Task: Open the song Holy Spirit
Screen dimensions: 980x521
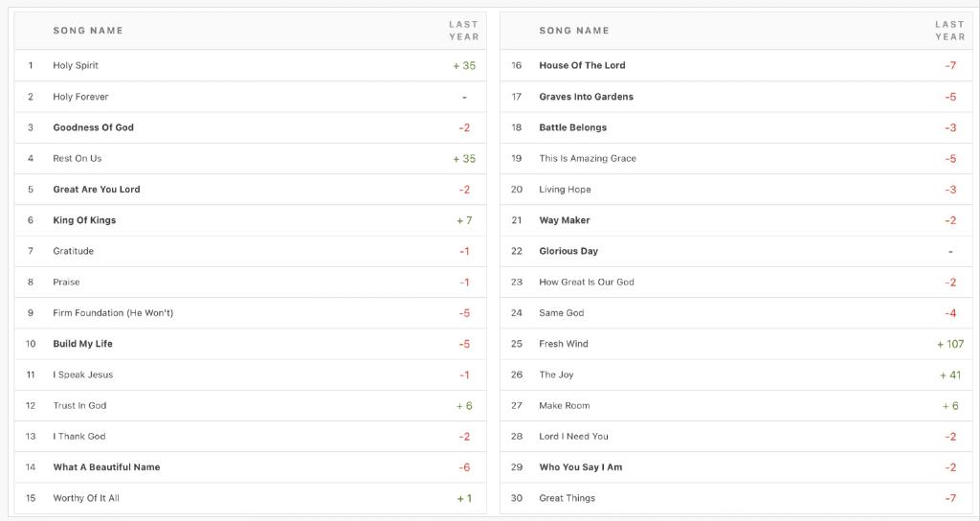Action: [76, 66]
